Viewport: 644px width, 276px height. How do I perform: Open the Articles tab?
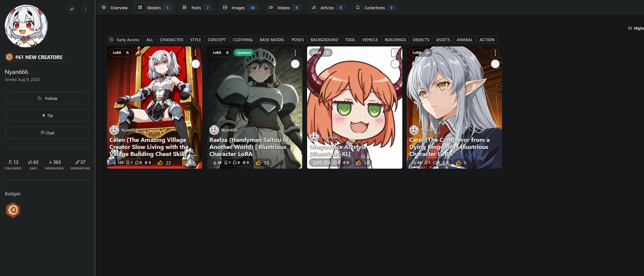click(327, 7)
